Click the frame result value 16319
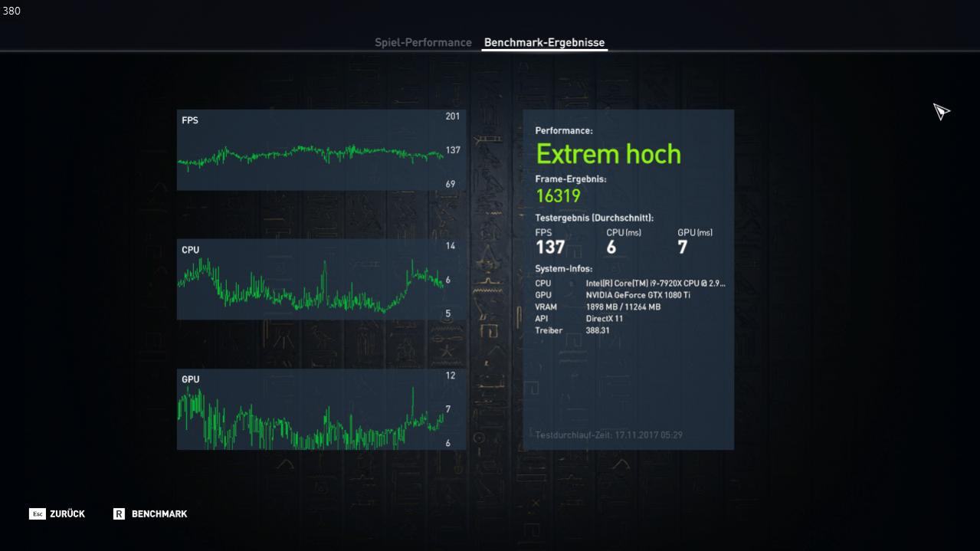 [x=558, y=196]
